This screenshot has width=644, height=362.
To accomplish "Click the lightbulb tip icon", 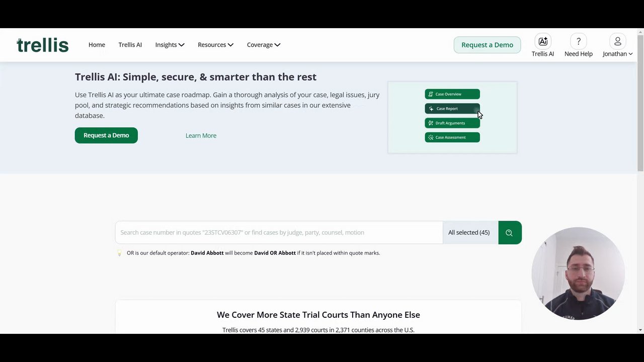I will [119, 253].
